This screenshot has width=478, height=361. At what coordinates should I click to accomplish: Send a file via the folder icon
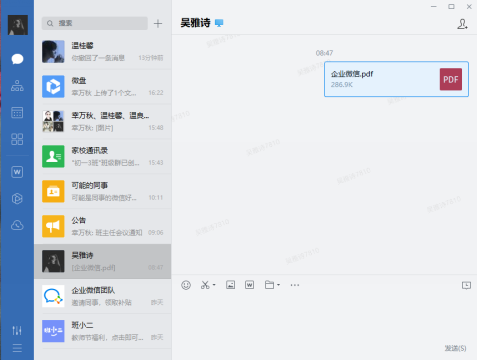269,285
